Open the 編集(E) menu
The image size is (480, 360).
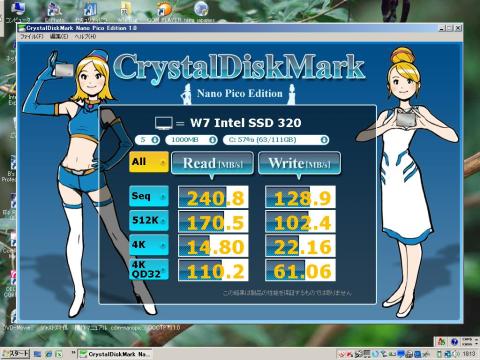coord(59,36)
